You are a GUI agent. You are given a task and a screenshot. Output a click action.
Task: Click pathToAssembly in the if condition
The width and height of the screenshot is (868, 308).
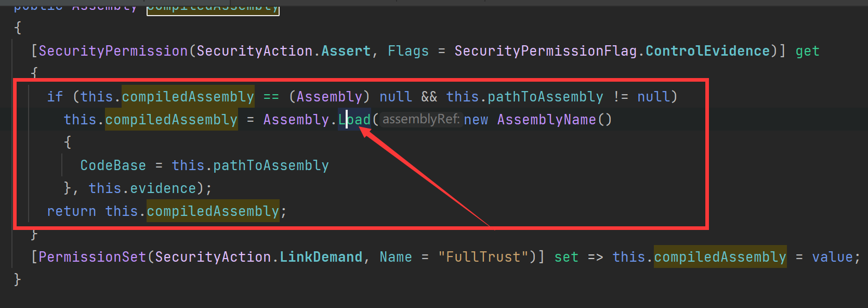pos(546,97)
